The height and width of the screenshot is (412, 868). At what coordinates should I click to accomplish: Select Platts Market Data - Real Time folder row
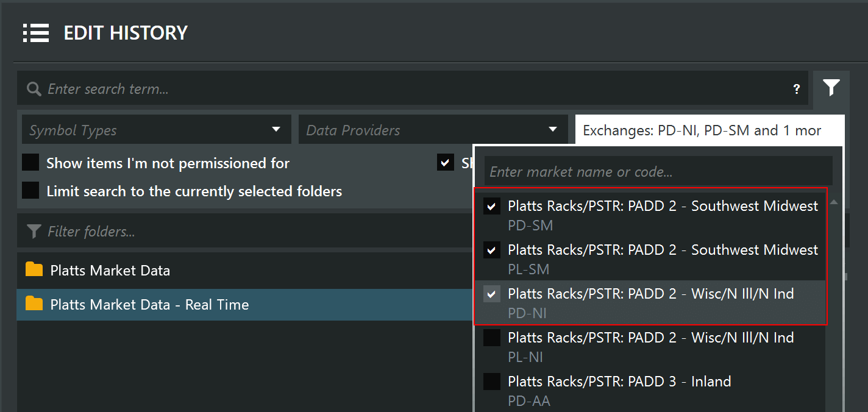click(245, 304)
